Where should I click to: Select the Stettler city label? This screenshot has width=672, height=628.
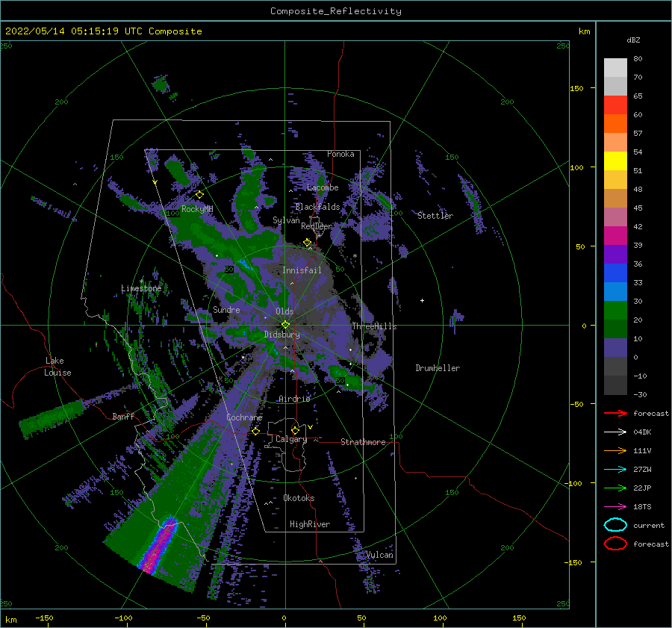tap(435, 216)
